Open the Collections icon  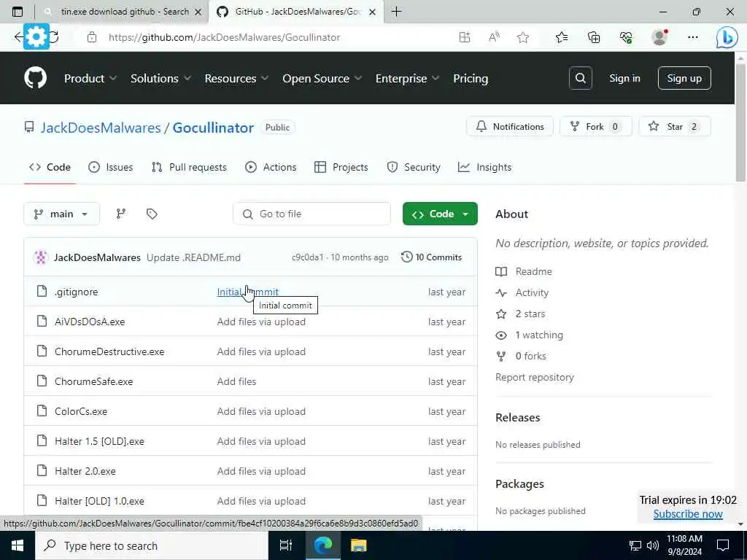(x=594, y=37)
